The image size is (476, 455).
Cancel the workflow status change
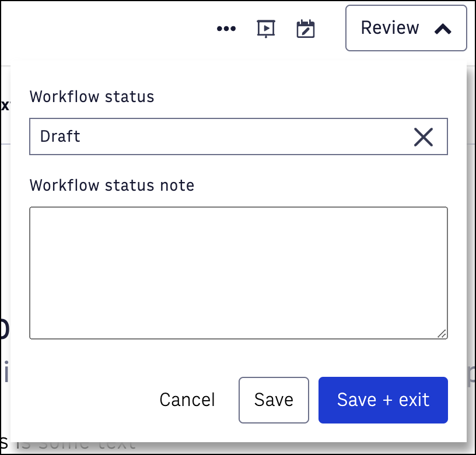(187, 400)
